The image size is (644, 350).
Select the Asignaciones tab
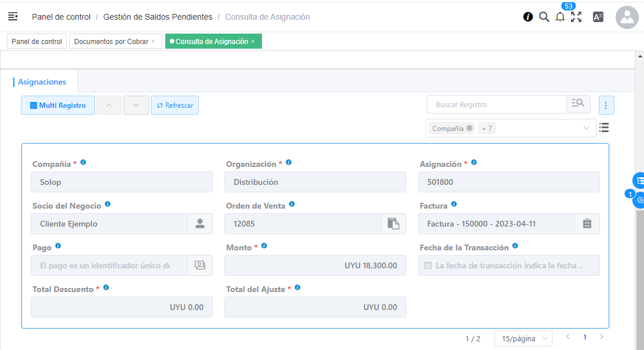tap(42, 82)
